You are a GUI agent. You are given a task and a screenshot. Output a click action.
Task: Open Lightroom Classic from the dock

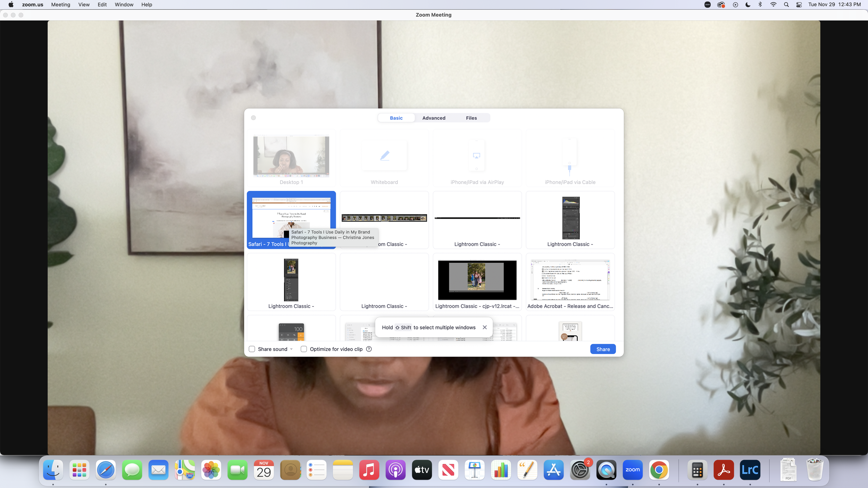750,470
